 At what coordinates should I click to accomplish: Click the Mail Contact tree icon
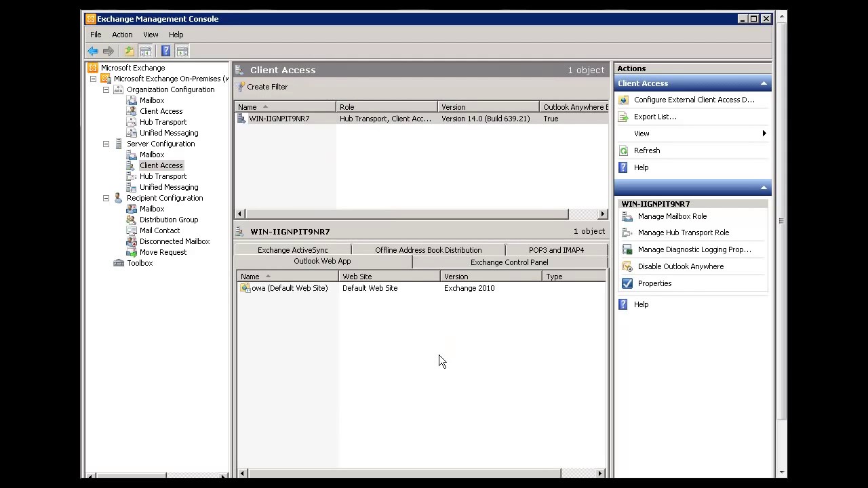pos(132,230)
